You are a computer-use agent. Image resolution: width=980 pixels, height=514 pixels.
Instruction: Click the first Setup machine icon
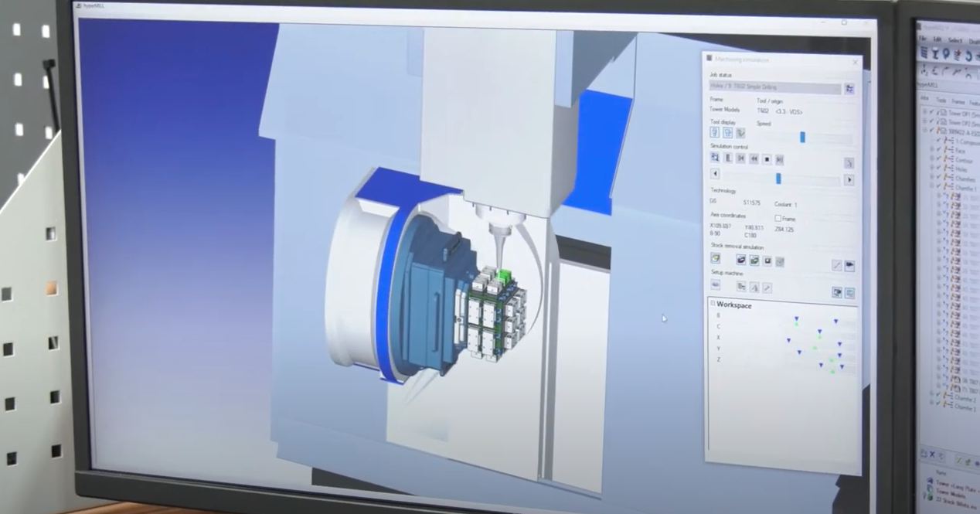point(716,285)
